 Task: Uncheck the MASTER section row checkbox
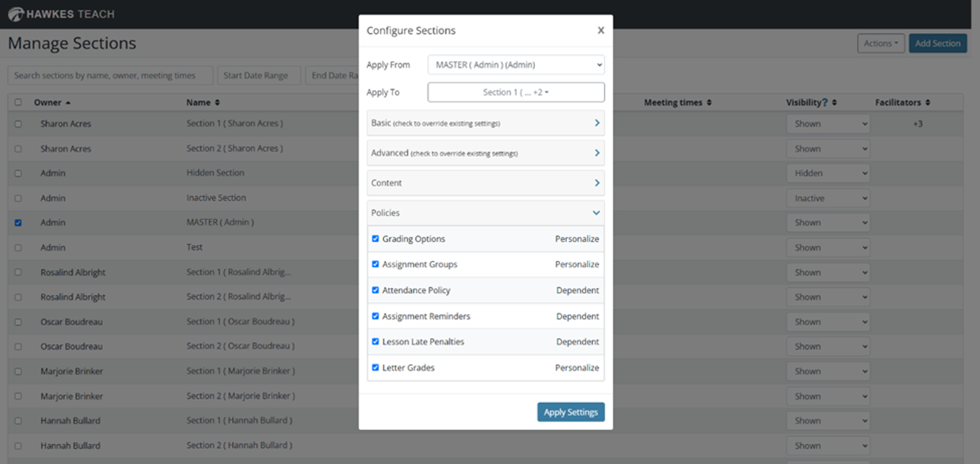[18, 223]
